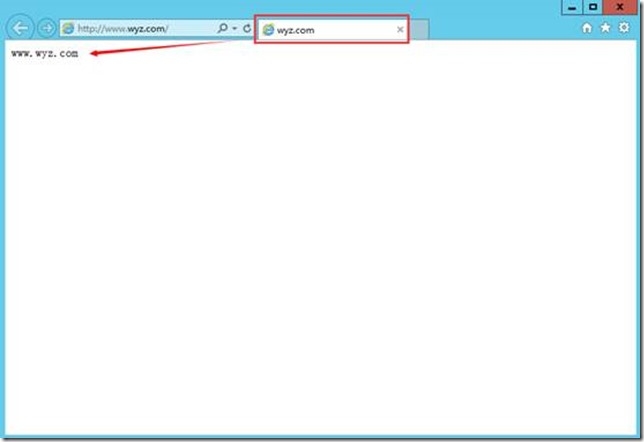Maximize the Internet Explorer window
Viewport: 644px width, 442px height.
tap(593, 7)
